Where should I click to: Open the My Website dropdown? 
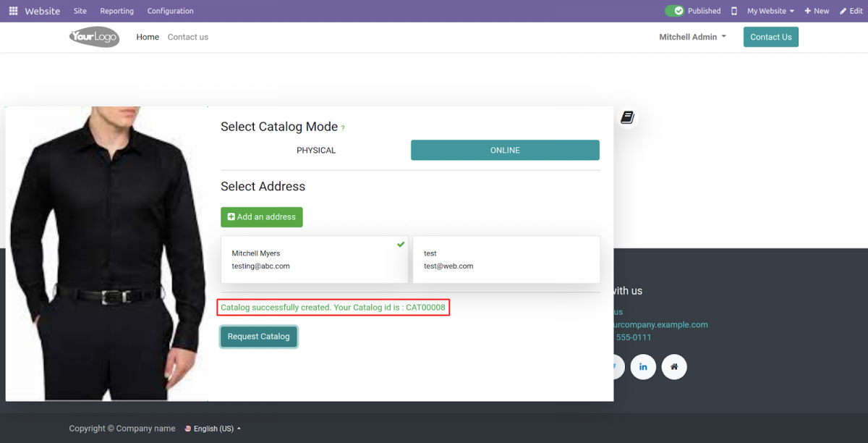tap(769, 10)
